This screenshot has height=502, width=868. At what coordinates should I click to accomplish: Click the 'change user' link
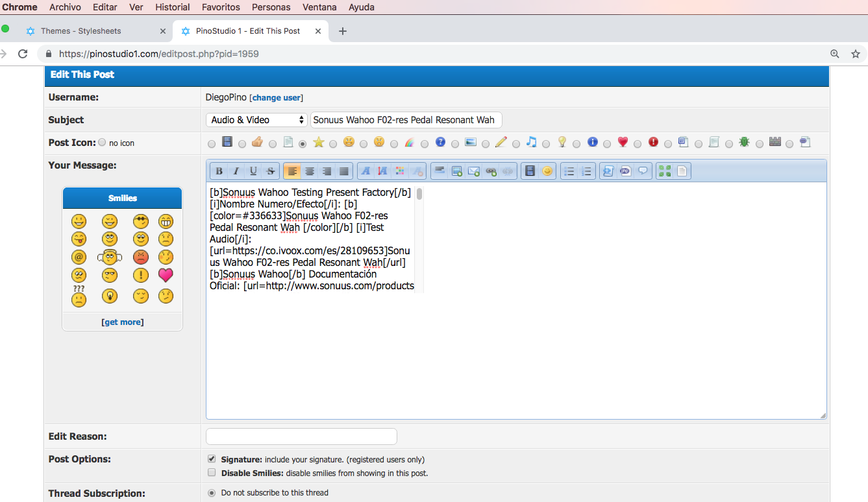point(276,97)
